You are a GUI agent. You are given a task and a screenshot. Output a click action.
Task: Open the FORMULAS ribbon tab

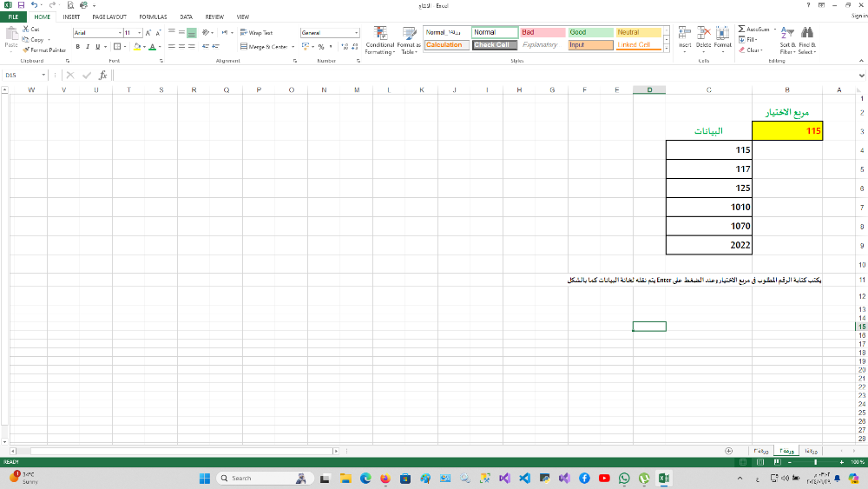[153, 17]
